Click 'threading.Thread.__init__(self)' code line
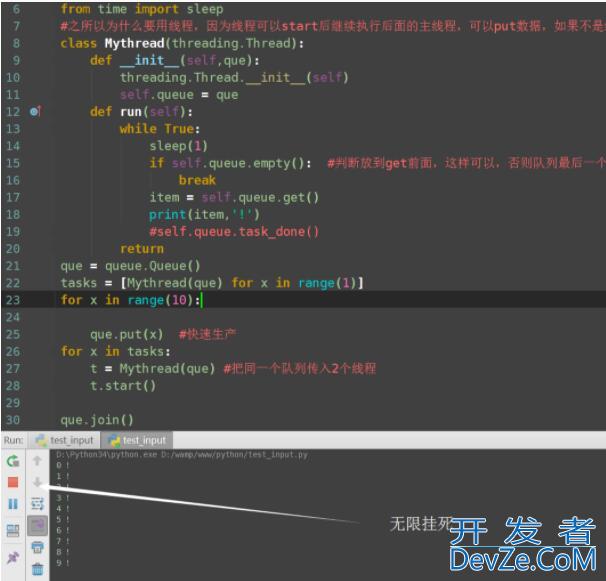The height and width of the screenshot is (581, 606). 234,77
